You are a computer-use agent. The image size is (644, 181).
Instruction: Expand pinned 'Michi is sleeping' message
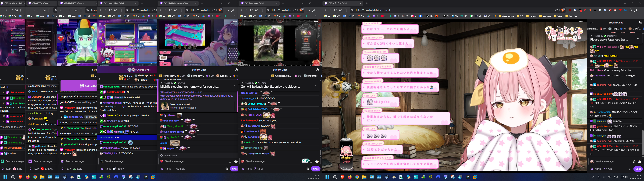(234, 85)
